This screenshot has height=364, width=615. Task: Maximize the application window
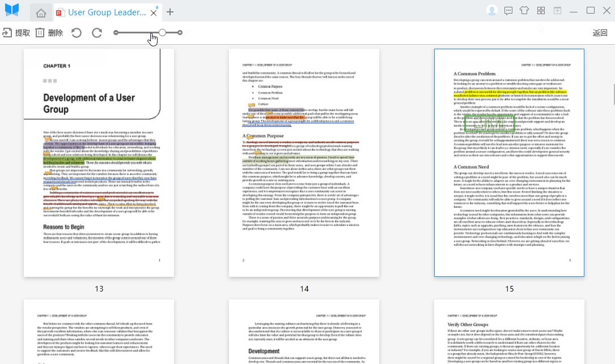pyautogui.click(x=590, y=11)
